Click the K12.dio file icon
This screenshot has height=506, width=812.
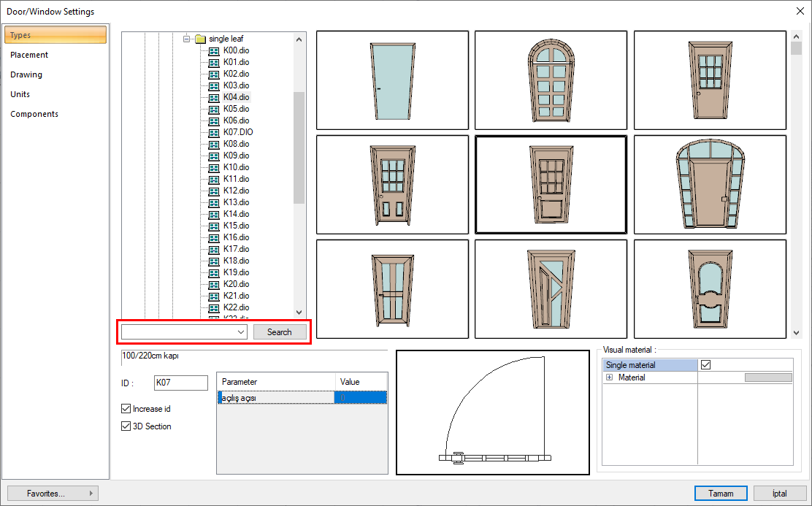coord(213,191)
